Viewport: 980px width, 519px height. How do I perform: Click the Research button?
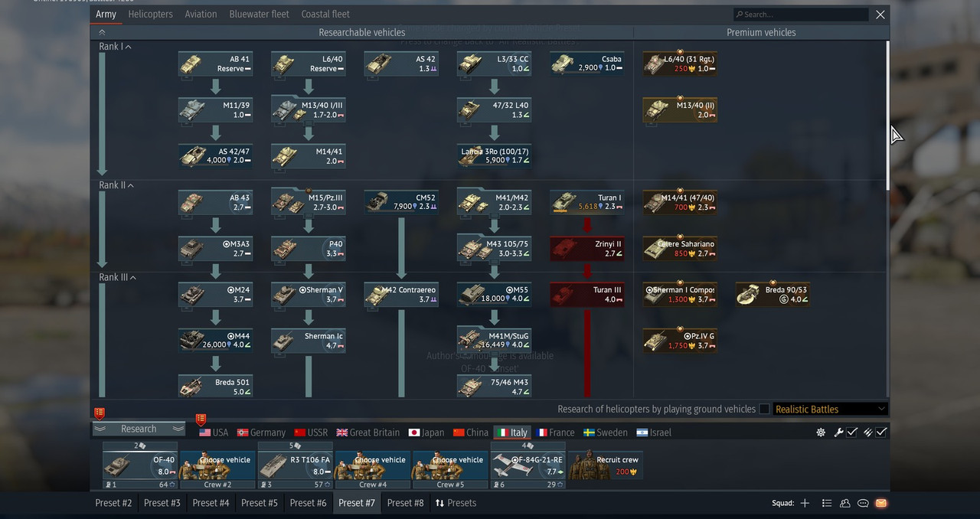coord(139,429)
